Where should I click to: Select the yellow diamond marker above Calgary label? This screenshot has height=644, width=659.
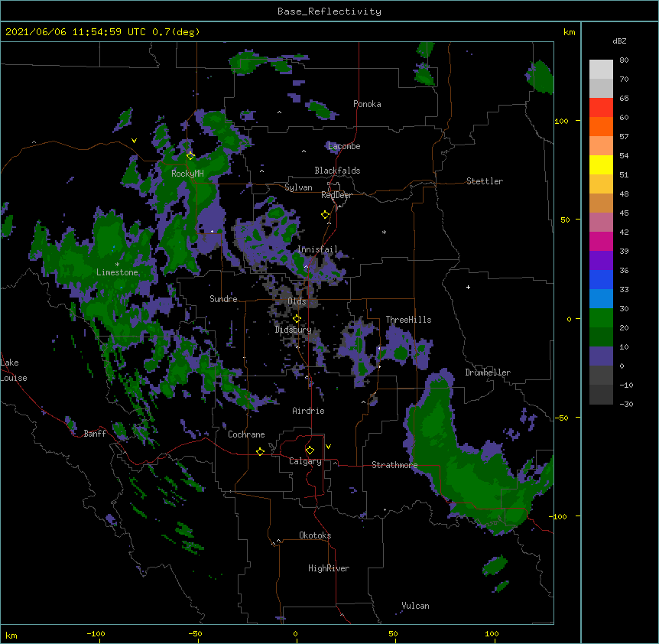point(310,450)
